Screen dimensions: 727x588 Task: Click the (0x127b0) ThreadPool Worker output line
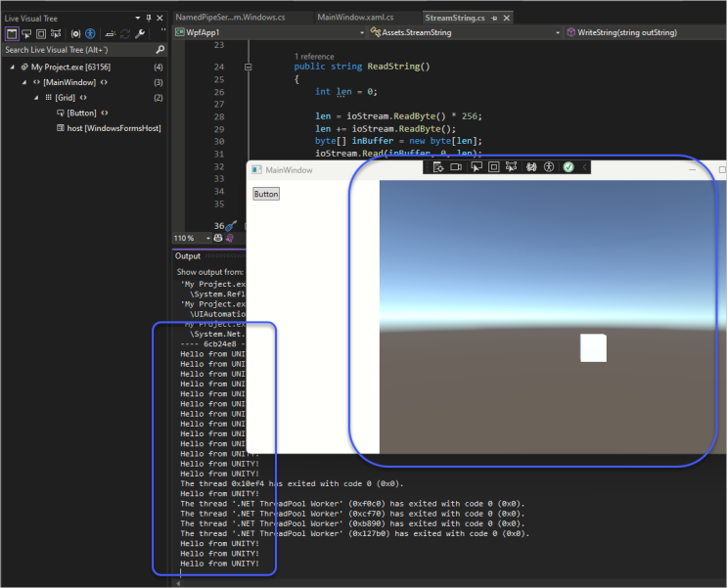point(354,534)
